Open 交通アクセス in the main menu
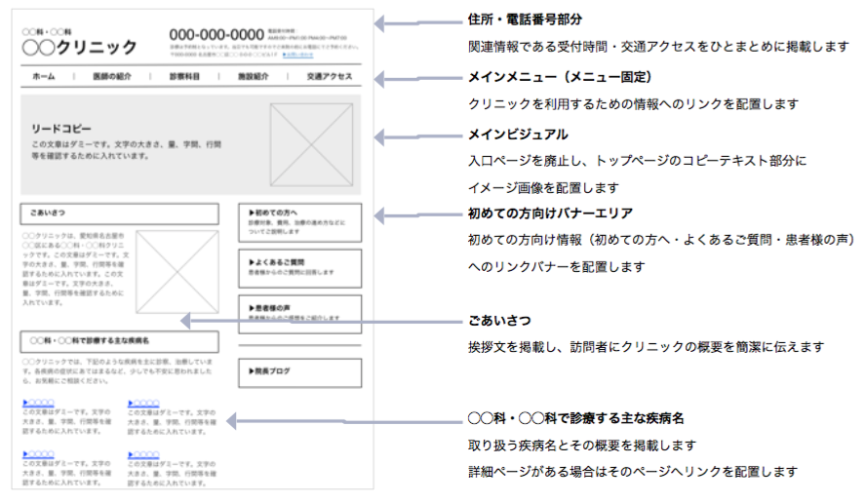865x504 pixels. pyautogui.click(x=330, y=77)
